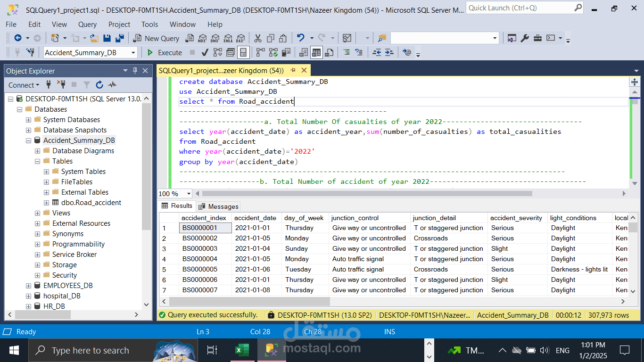Click the New Query button
This screenshot has height=362, width=644.
coord(157,38)
